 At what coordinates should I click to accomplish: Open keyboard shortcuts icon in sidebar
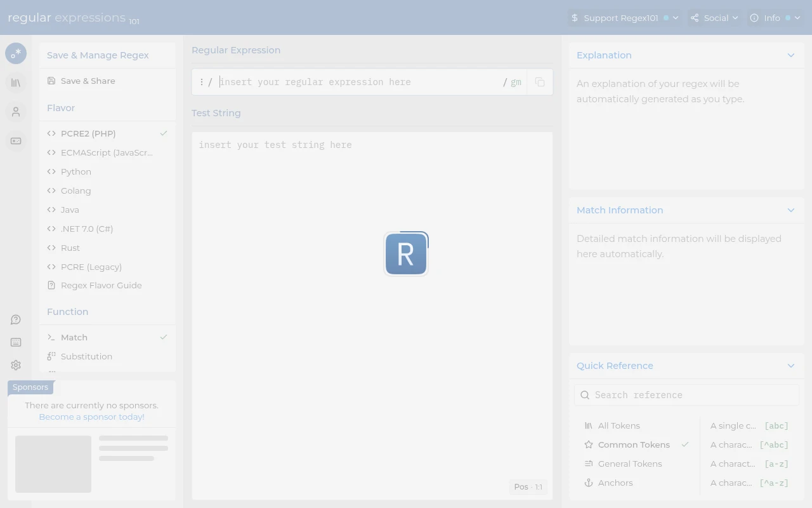tap(16, 342)
